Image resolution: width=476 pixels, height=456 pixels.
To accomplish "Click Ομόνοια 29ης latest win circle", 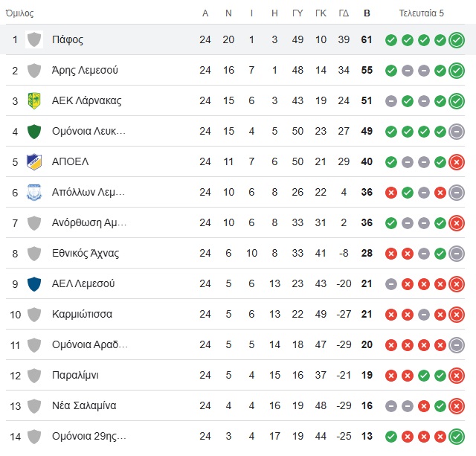I will [x=457, y=437].
